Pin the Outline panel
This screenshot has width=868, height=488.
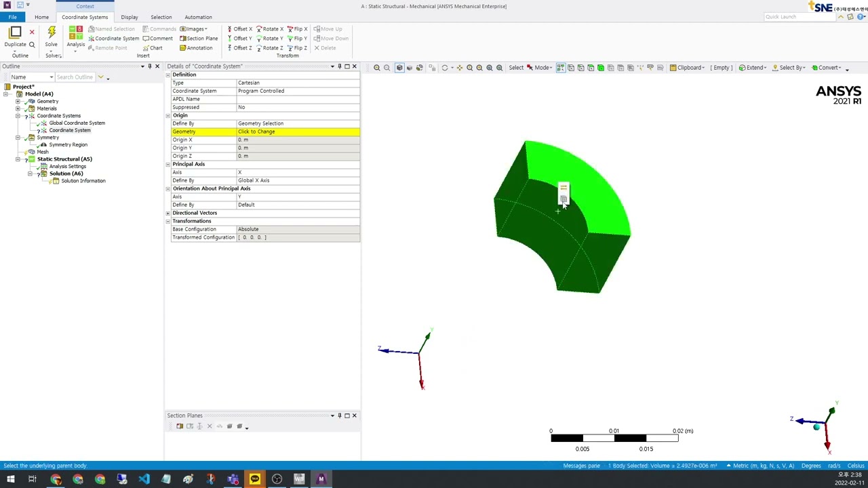coord(150,66)
